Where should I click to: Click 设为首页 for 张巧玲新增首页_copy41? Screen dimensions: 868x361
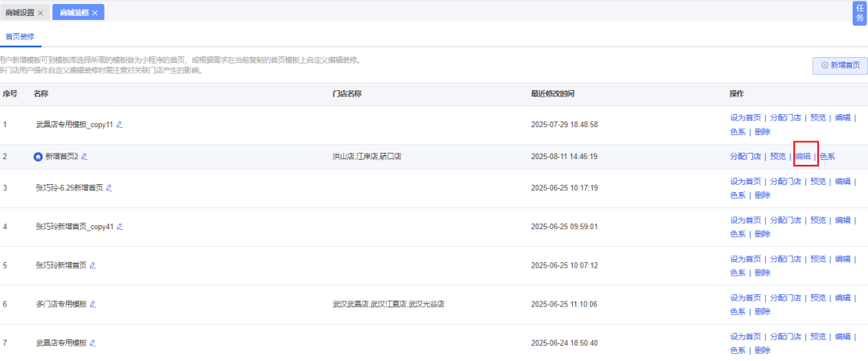745,219
